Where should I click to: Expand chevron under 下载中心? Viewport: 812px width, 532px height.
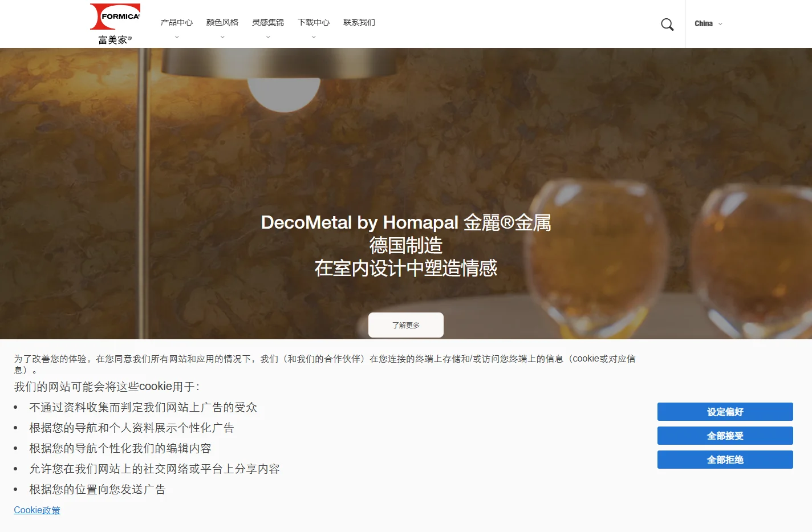(x=314, y=37)
